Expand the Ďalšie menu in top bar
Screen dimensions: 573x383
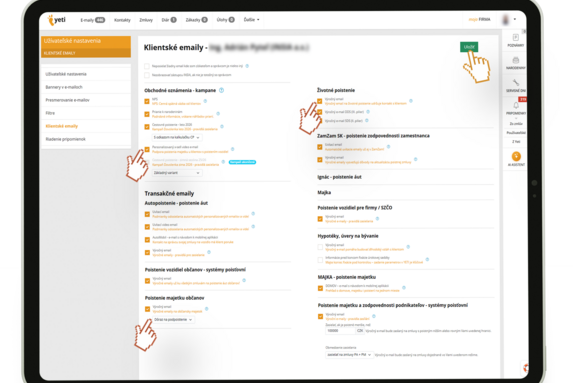coord(251,20)
